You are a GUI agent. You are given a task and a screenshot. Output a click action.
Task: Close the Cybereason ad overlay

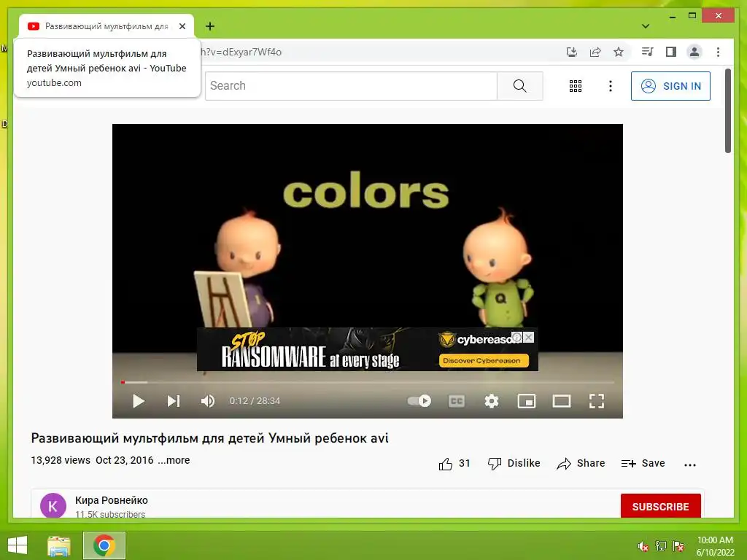[x=529, y=337]
